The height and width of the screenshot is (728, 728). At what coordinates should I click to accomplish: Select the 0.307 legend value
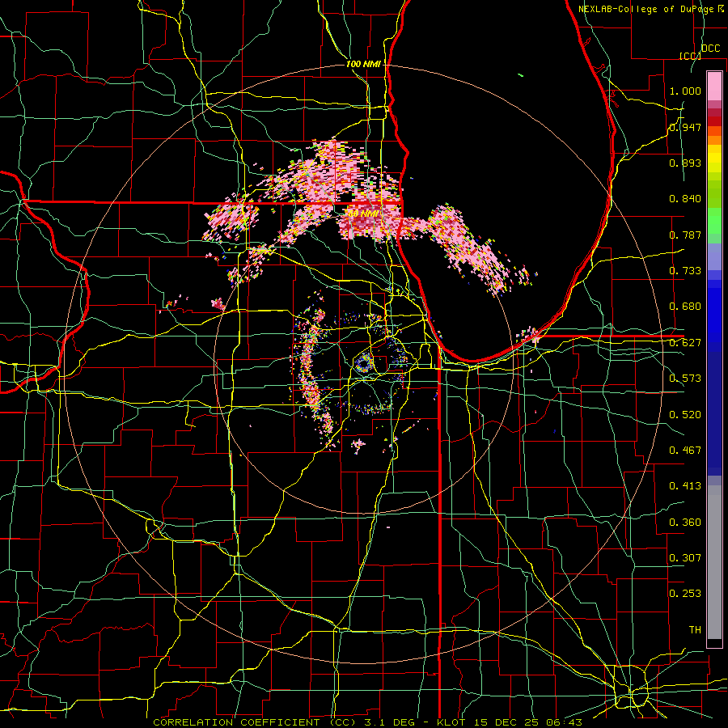[x=685, y=558]
